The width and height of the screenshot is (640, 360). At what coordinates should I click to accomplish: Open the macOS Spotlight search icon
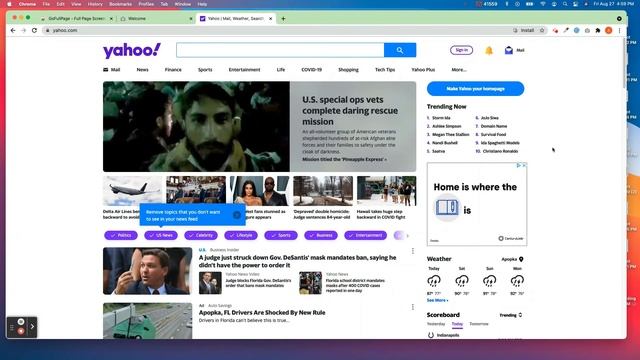pos(565,4)
